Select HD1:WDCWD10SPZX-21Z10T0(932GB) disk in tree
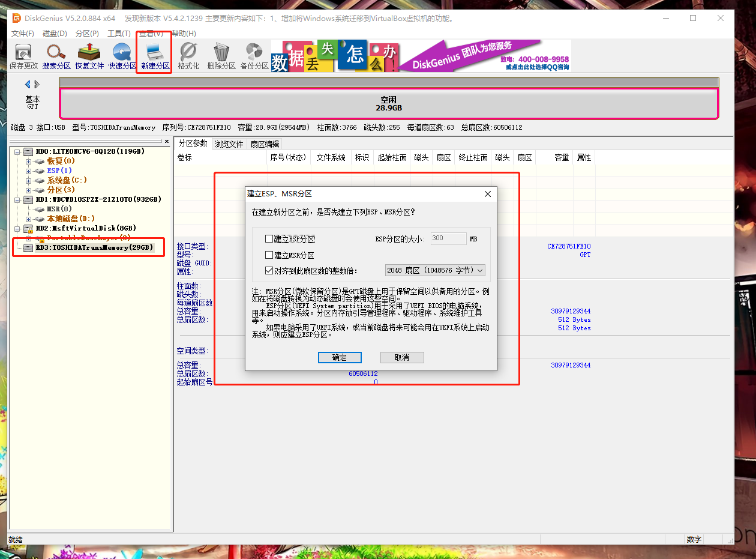The height and width of the screenshot is (559, 756). (x=98, y=199)
